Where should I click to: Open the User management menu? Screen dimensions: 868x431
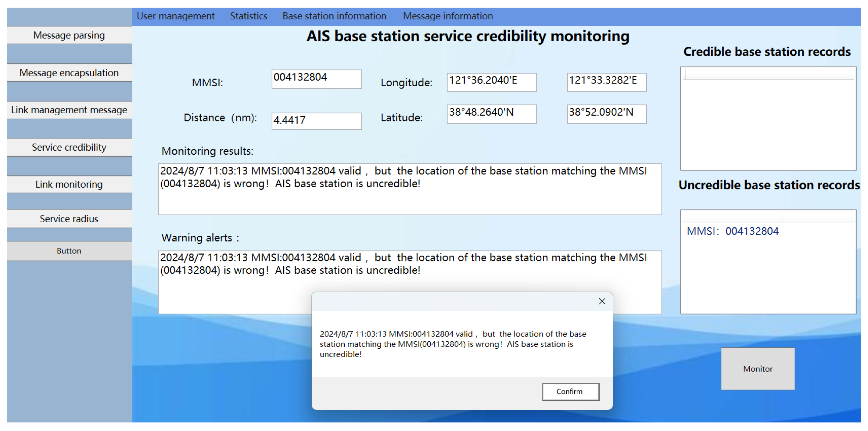click(176, 16)
